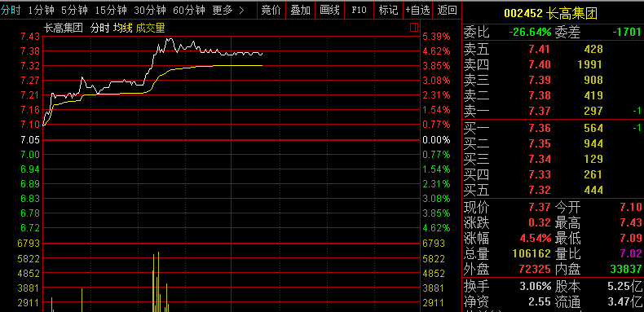Toggle the 均线 average line legend
This screenshot has width=644, height=312.
pos(123,29)
